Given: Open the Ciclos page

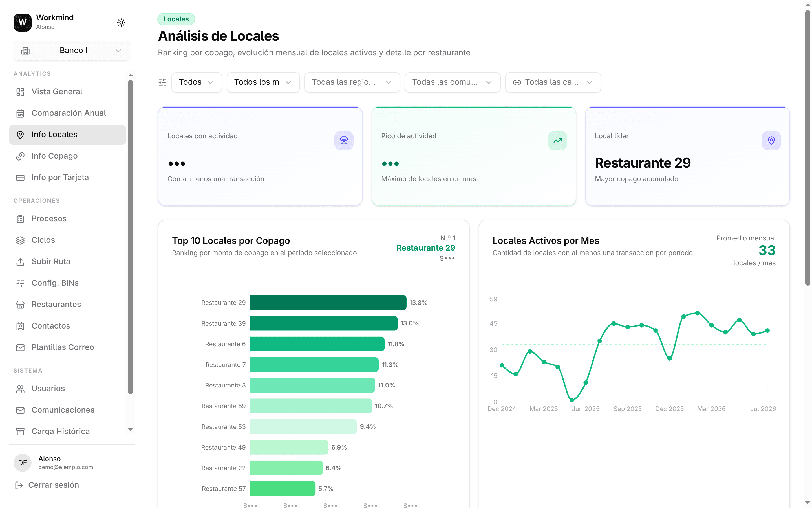Looking at the screenshot, I should click(67, 240).
